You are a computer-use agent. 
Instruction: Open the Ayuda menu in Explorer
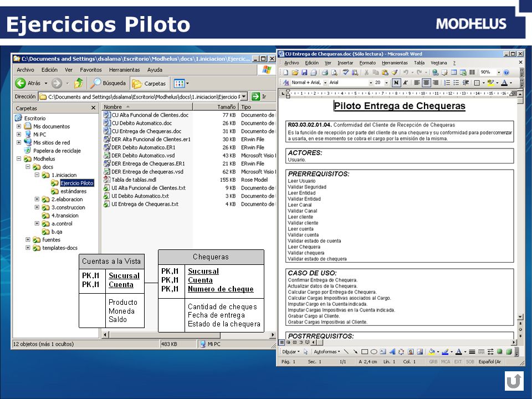click(155, 70)
